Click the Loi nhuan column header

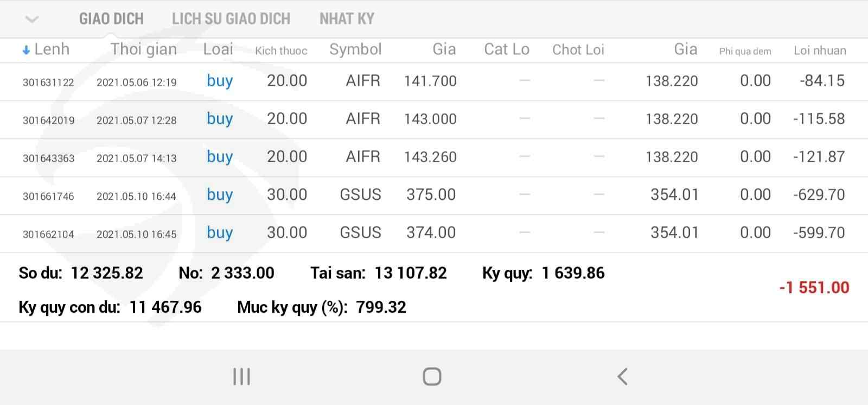tap(819, 50)
